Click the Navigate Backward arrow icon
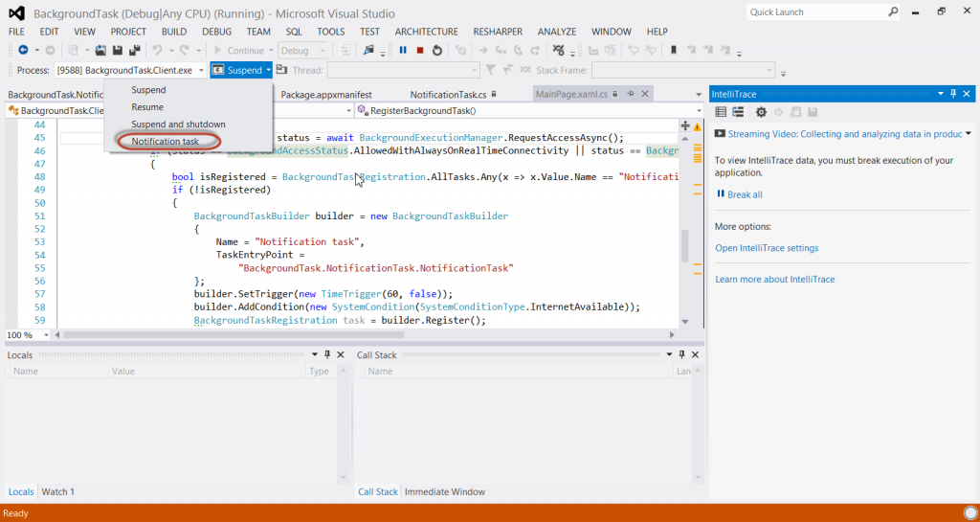This screenshot has width=980, height=522. (x=23, y=51)
